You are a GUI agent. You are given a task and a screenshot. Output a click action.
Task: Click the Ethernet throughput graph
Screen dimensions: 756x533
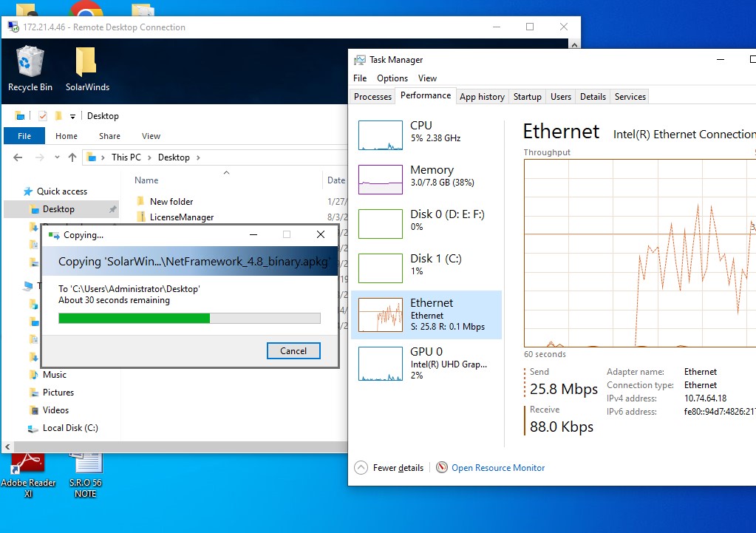[640, 253]
